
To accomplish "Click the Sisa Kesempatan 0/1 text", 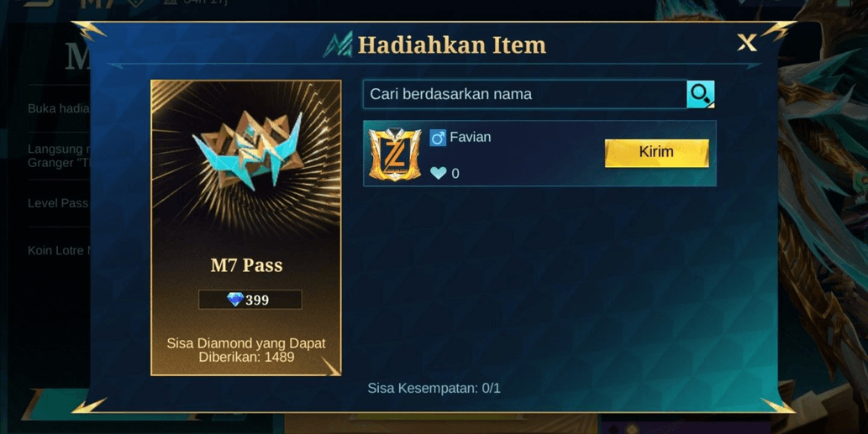I will (x=434, y=388).
